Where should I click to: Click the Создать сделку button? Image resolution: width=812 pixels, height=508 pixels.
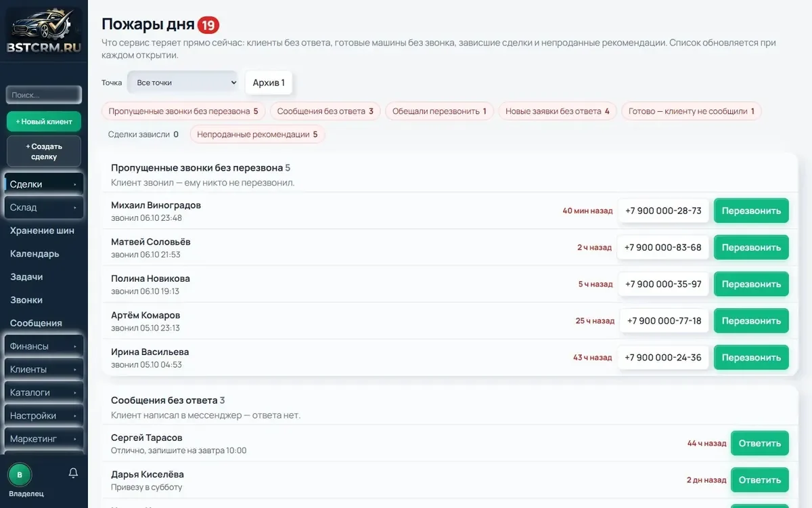click(x=44, y=151)
